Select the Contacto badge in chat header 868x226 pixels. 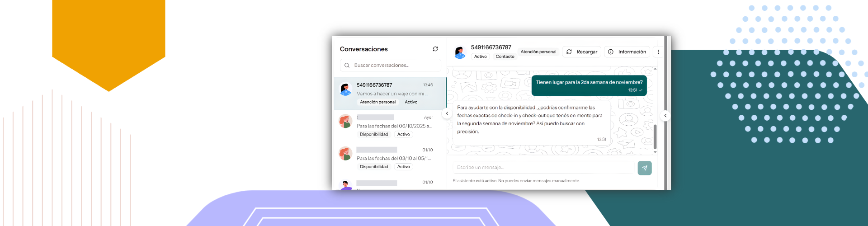click(x=505, y=56)
